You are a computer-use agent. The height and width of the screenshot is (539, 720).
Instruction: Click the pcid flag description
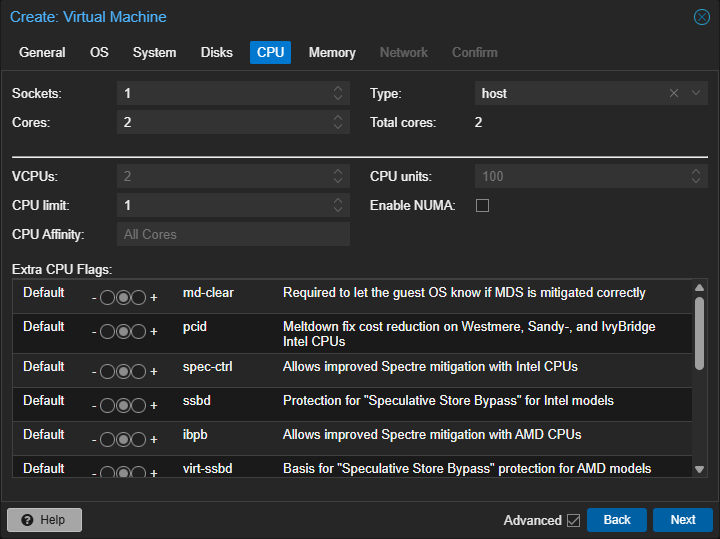[x=469, y=334]
